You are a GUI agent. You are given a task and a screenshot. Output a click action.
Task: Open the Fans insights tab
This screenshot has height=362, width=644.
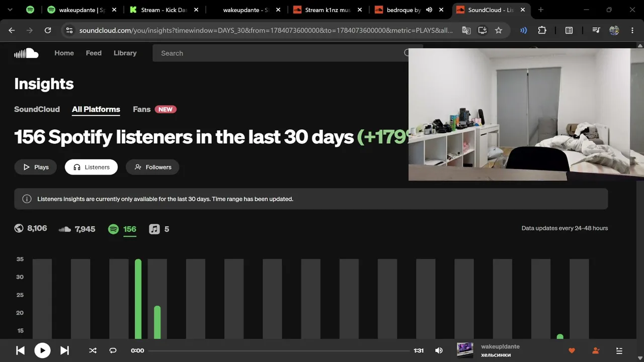click(x=142, y=109)
